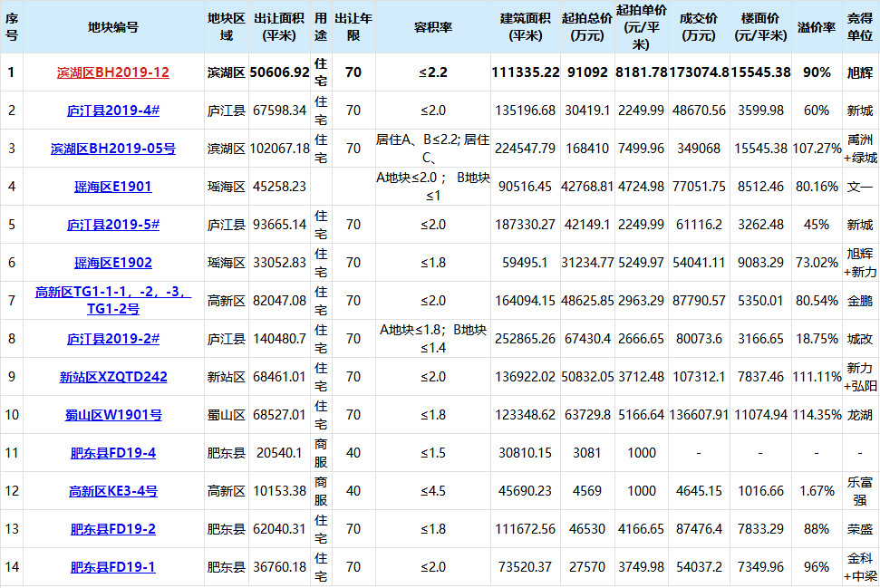This screenshot has height=588, width=880.
Task: Open the 高新区KE3-4号 parcel link
Action: (112, 491)
